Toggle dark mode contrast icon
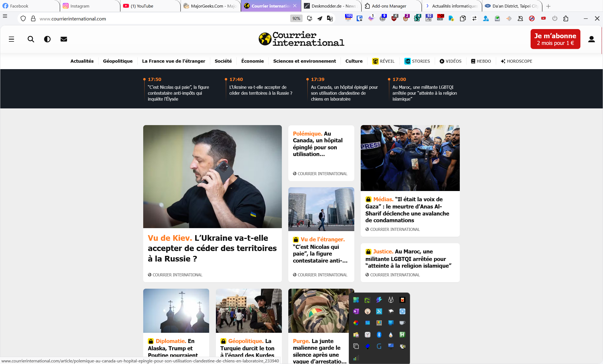Image resolution: width=603 pixels, height=364 pixels. 47,39
